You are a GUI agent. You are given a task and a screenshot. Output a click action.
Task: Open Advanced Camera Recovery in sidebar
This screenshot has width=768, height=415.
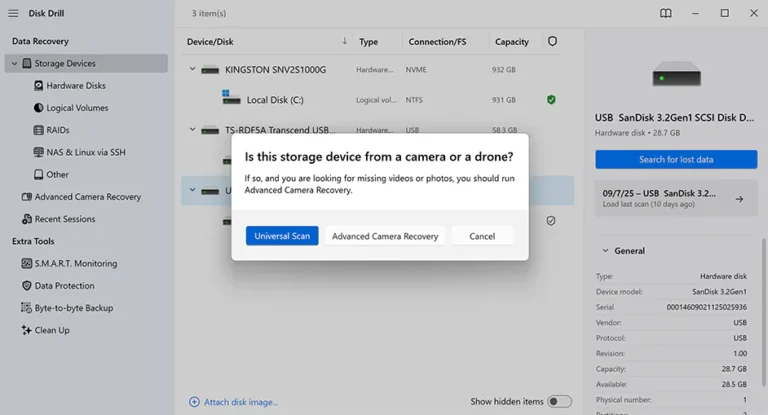88,196
